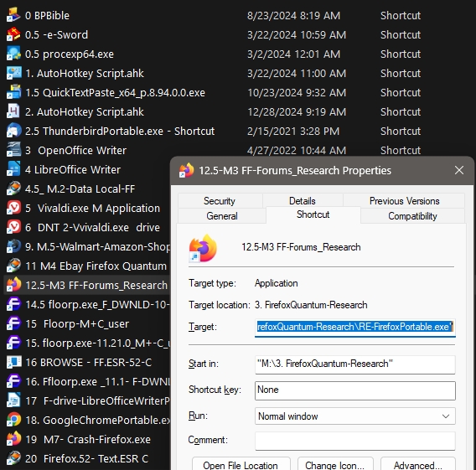The width and height of the screenshot is (476, 470).
Task: Select the 12.5-M3 FF-Forums_Research list icon
Action: [13, 285]
